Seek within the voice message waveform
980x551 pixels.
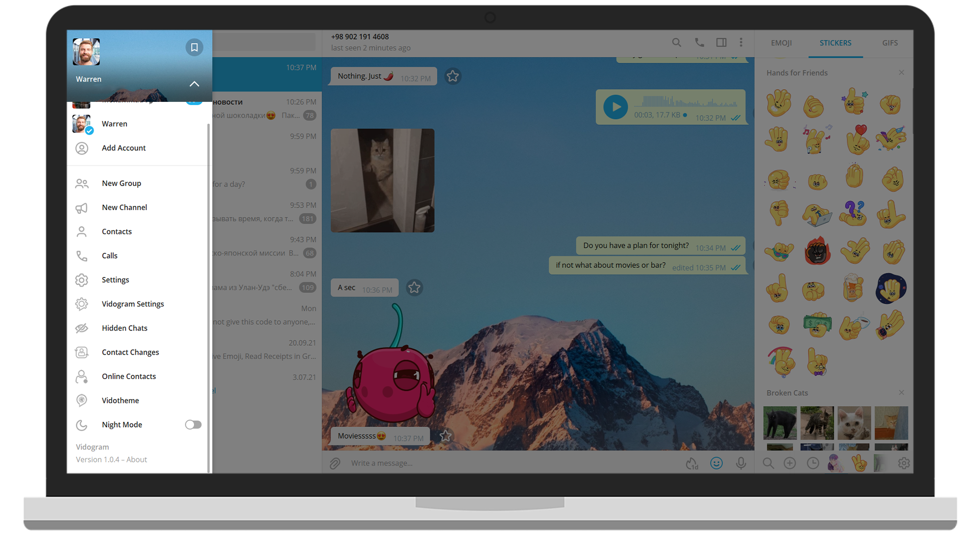[x=686, y=102]
